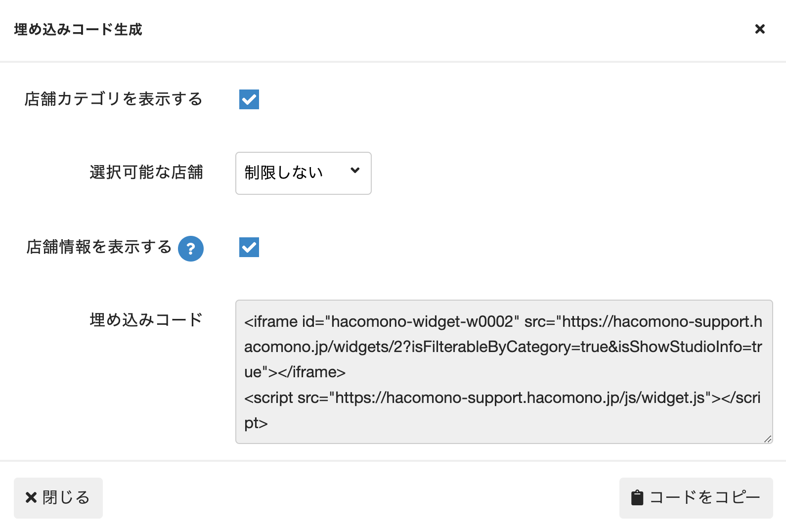Uncheck the 店舗カテゴリを表示する checkbox
The width and height of the screenshot is (786, 532).
coord(249,99)
